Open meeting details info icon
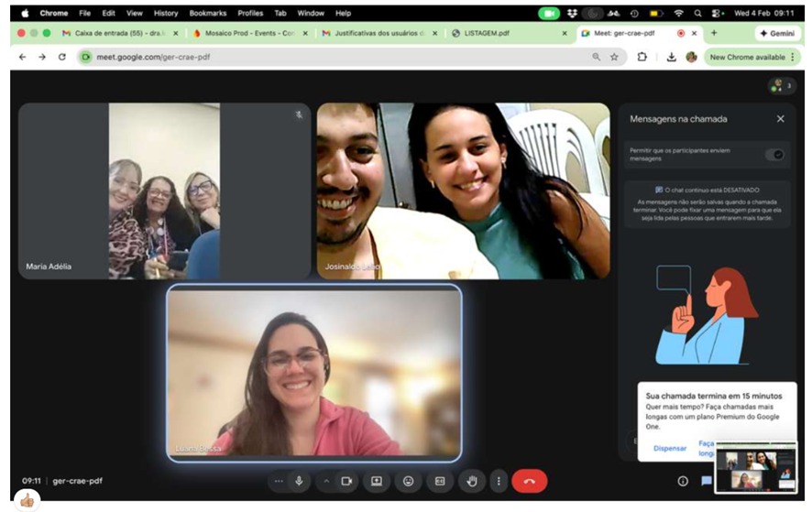The image size is (812, 512). 683,481
